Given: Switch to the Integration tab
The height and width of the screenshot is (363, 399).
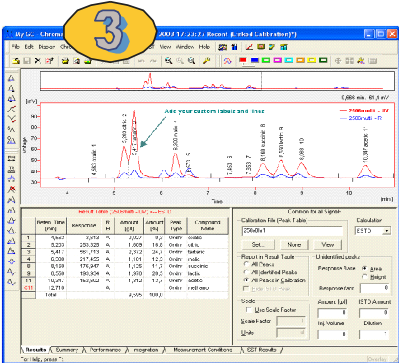Looking at the screenshot, I should 146,350.
